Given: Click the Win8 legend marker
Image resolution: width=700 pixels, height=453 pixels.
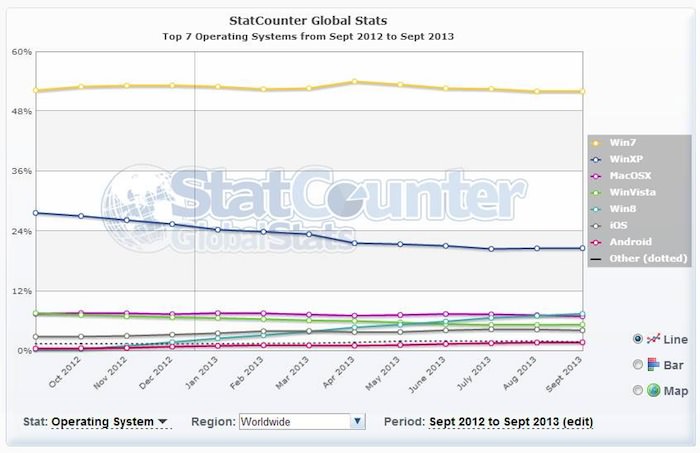Looking at the screenshot, I should 594,208.
